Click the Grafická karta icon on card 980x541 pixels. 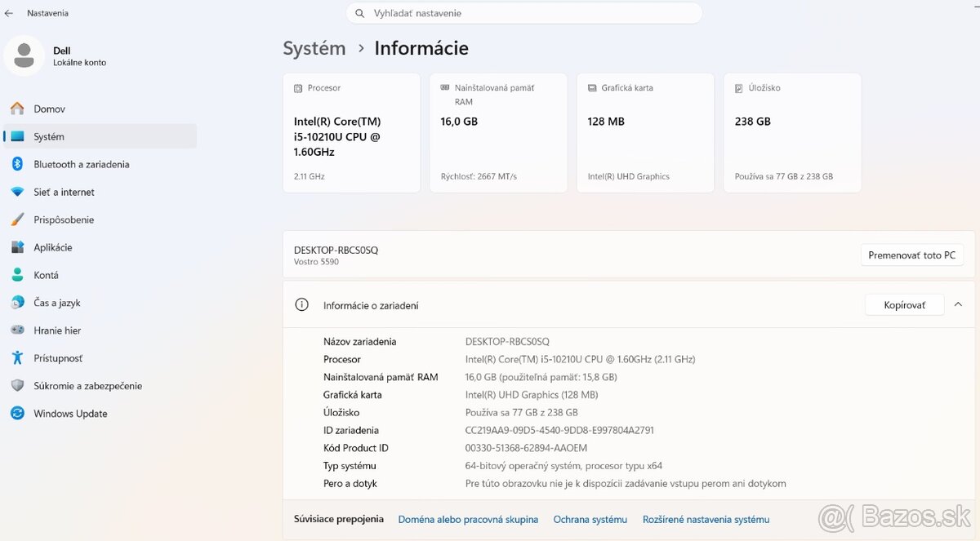pos(592,87)
